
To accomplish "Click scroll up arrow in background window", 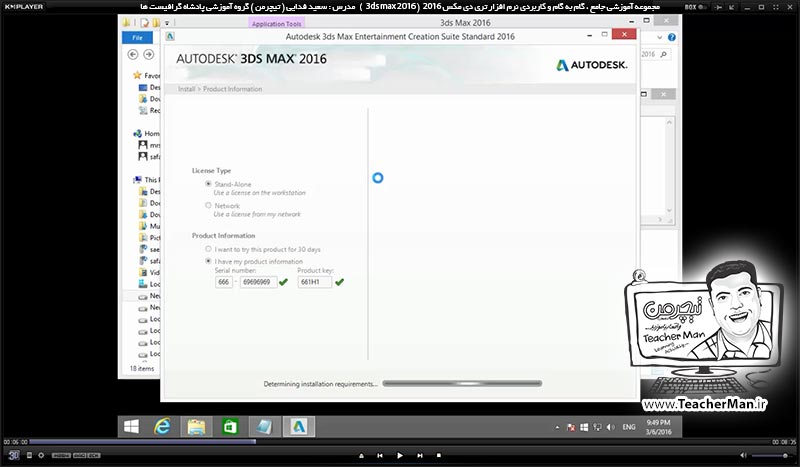I will point(669,122).
